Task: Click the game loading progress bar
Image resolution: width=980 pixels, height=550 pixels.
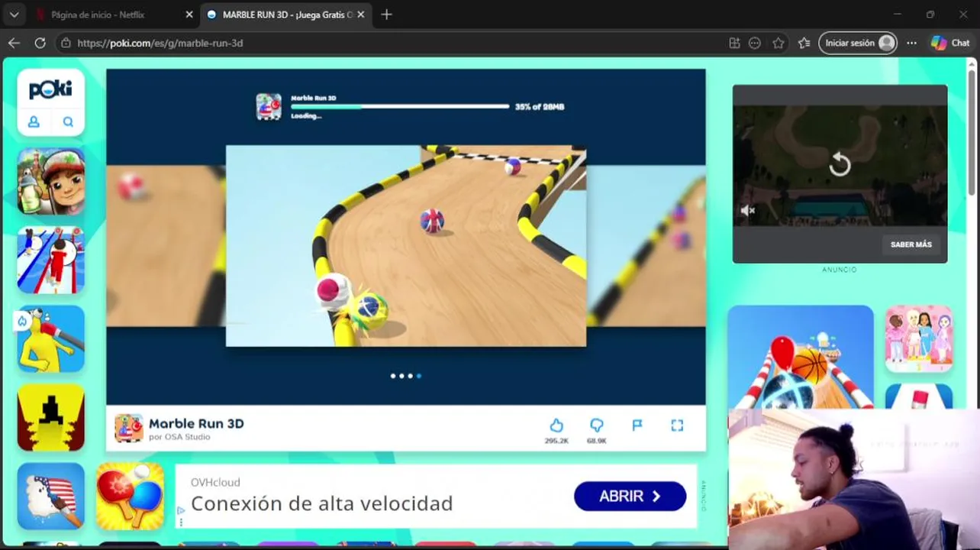Action: 400,107
